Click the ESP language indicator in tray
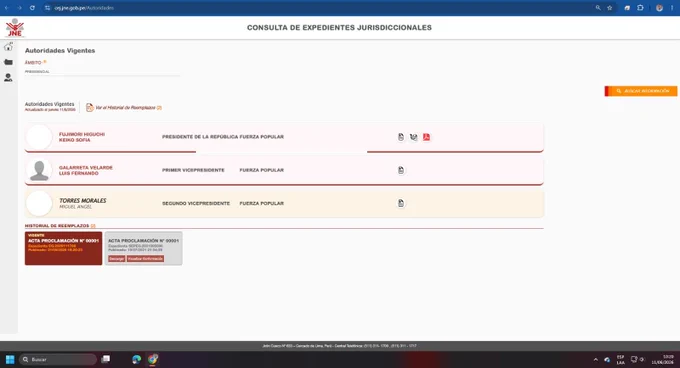The height and width of the screenshot is (368, 680). [621, 360]
